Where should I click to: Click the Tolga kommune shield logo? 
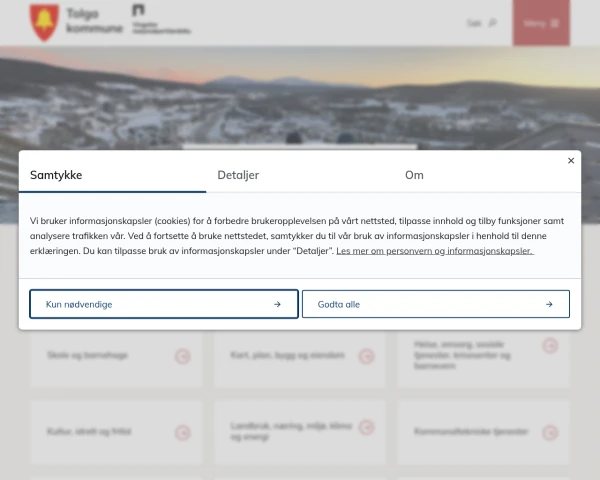[44, 21]
